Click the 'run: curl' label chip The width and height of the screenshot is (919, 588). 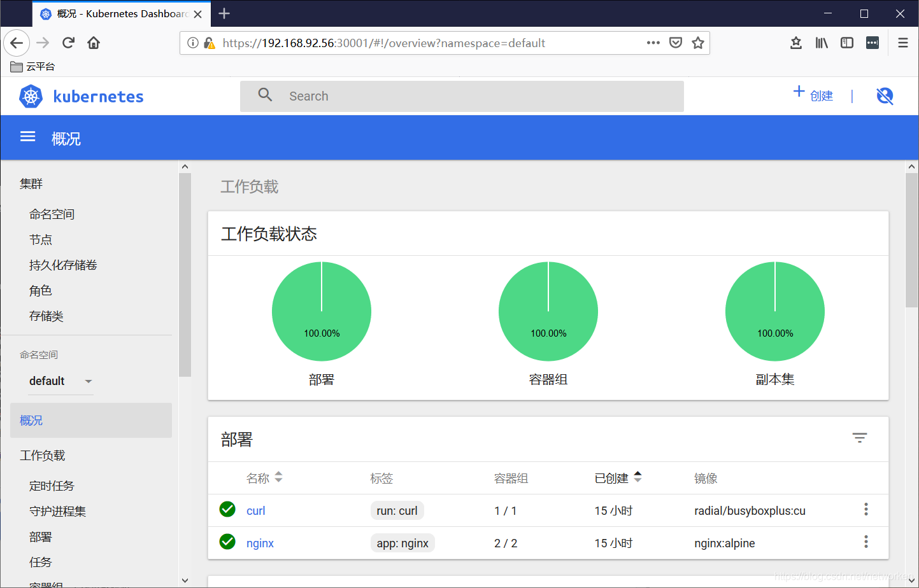click(397, 510)
